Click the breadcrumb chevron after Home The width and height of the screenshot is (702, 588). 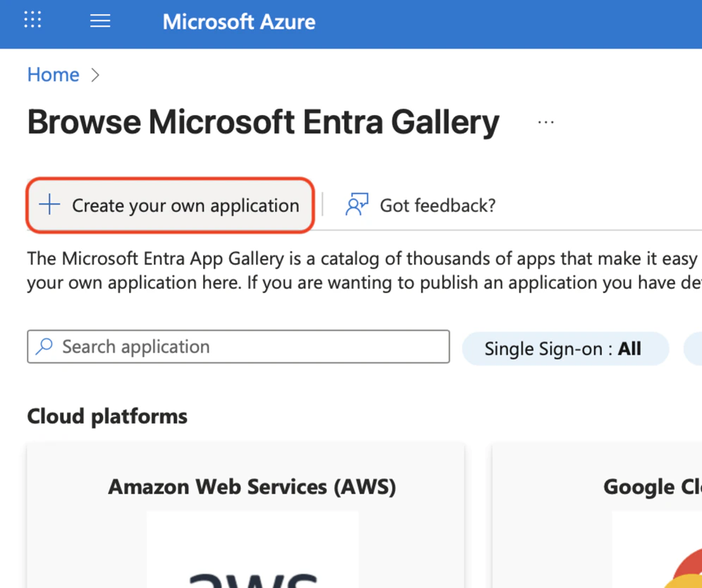(x=96, y=75)
